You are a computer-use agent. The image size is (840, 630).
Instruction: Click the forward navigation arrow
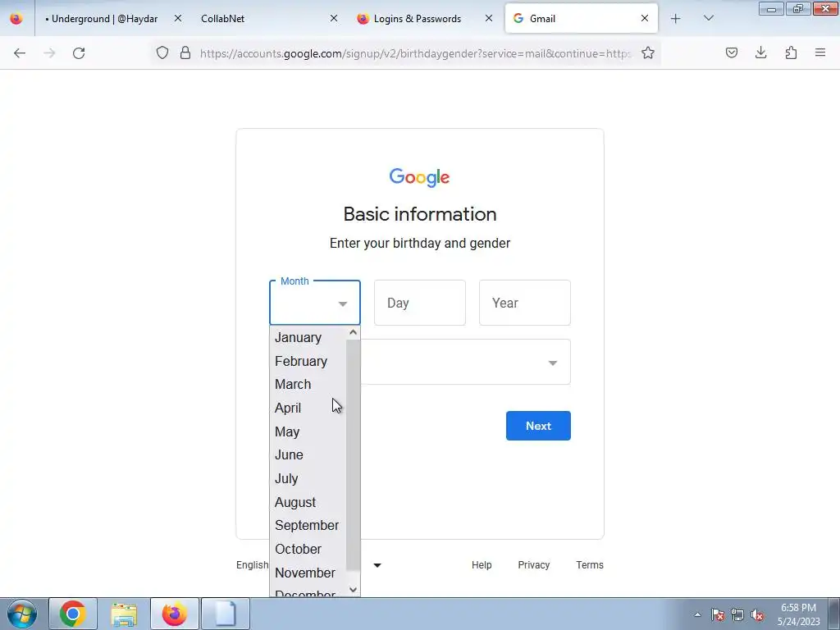[49, 52]
